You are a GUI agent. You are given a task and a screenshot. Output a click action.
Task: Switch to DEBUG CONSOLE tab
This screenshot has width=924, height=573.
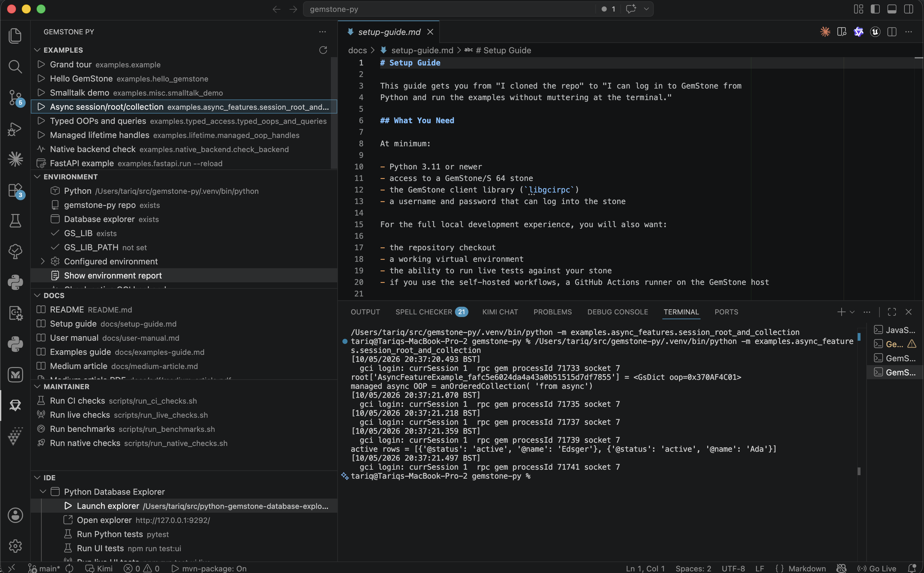[617, 312]
